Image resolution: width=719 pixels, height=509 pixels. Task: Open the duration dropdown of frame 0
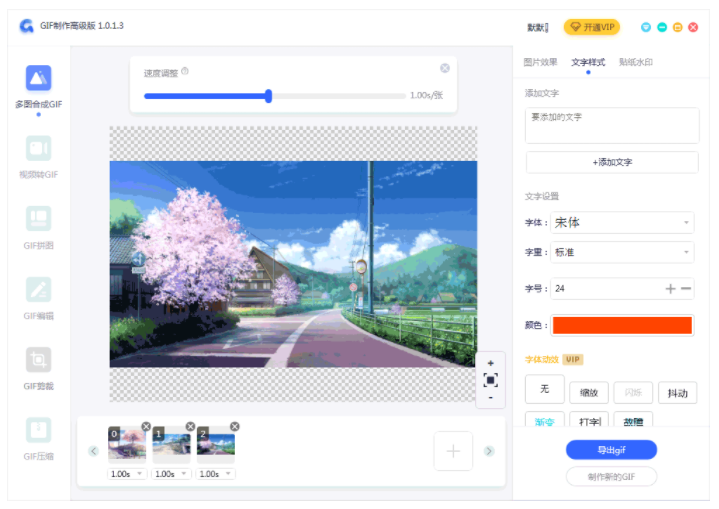tap(127, 474)
